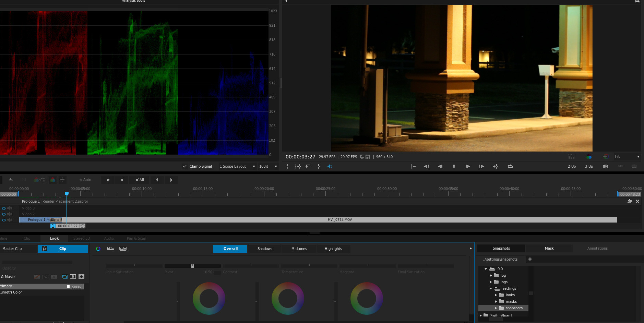644x323 pixels.
Task: Add a keyframe with diamond icon
Action: (x=108, y=180)
